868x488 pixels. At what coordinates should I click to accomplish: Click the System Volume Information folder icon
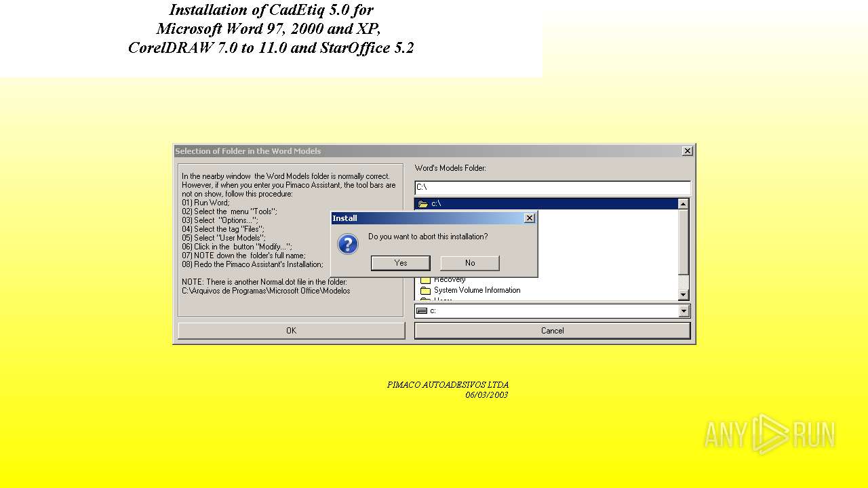tap(426, 290)
